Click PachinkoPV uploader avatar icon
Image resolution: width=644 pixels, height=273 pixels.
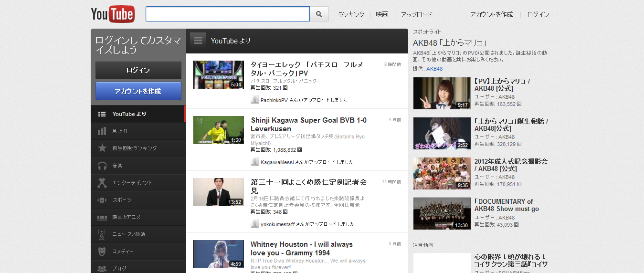255,100
